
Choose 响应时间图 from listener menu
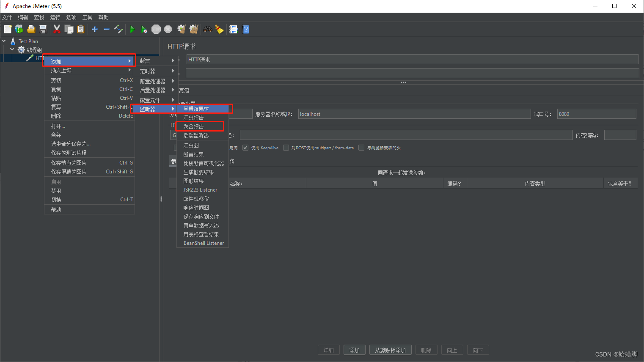pyautogui.click(x=203, y=208)
